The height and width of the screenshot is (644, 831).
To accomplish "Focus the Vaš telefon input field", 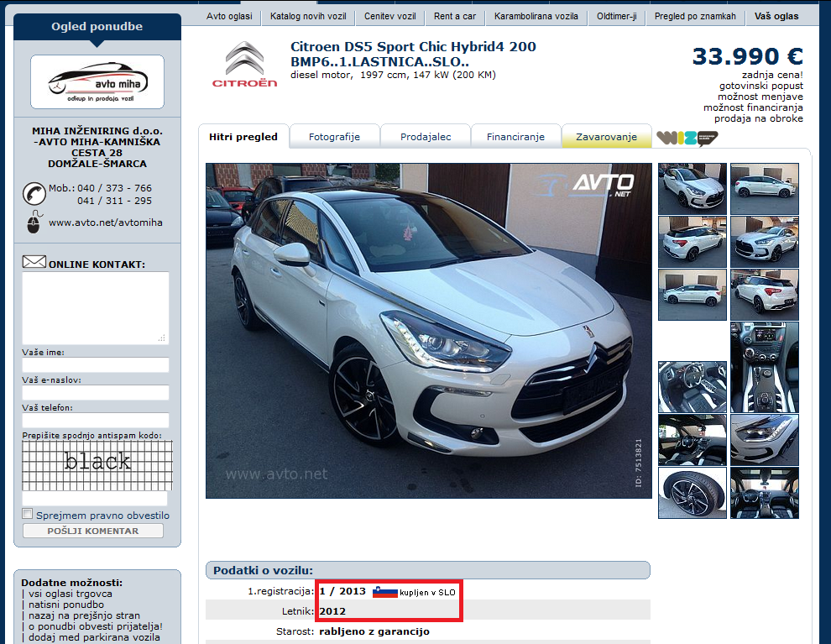I will point(96,420).
